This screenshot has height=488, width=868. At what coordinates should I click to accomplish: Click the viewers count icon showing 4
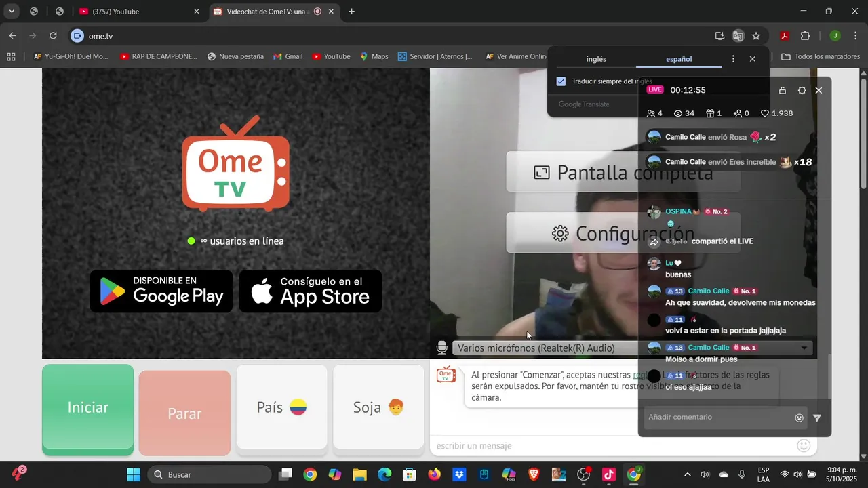(x=651, y=113)
